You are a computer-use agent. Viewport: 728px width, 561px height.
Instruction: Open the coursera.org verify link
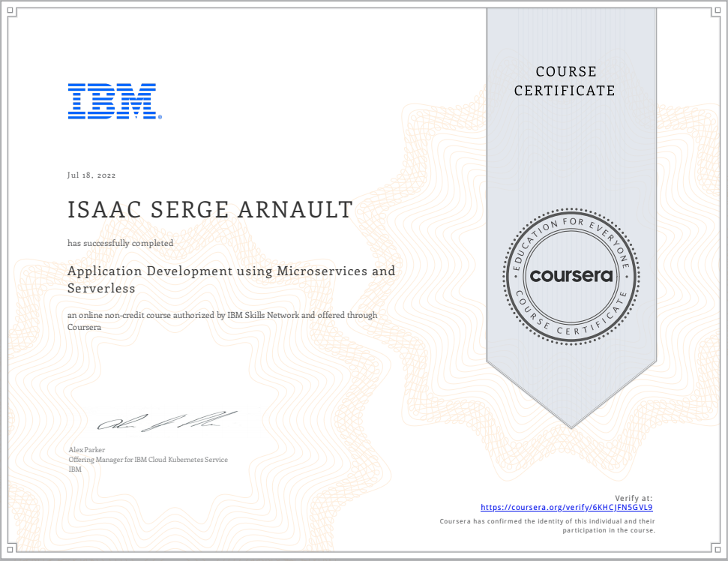click(x=566, y=507)
